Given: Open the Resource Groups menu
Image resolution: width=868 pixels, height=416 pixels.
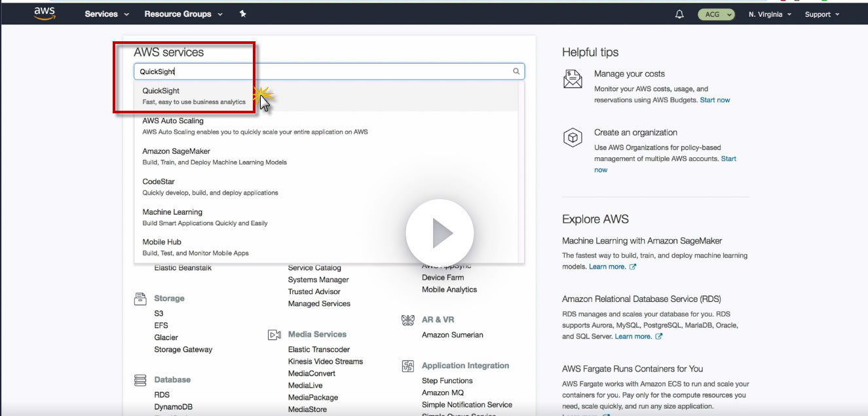Looking at the screenshot, I should [183, 14].
